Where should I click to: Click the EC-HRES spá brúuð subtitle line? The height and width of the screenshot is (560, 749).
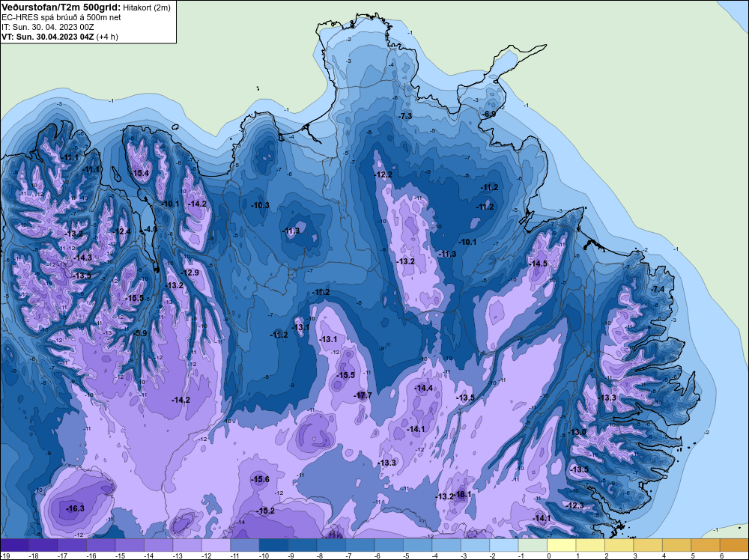click(x=61, y=17)
